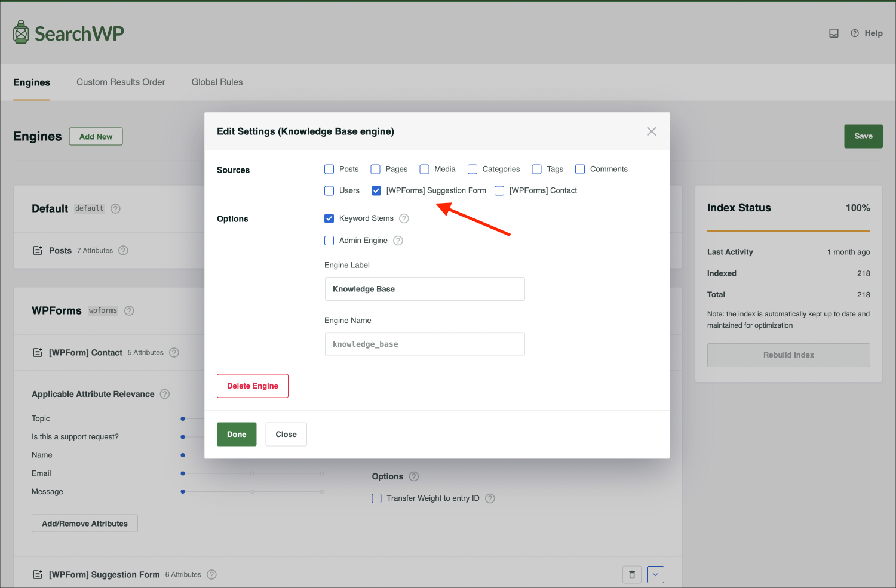The width and height of the screenshot is (896, 588).
Task: Delete the Suggestion Form source via trash icon
Action: click(x=632, y=574)
